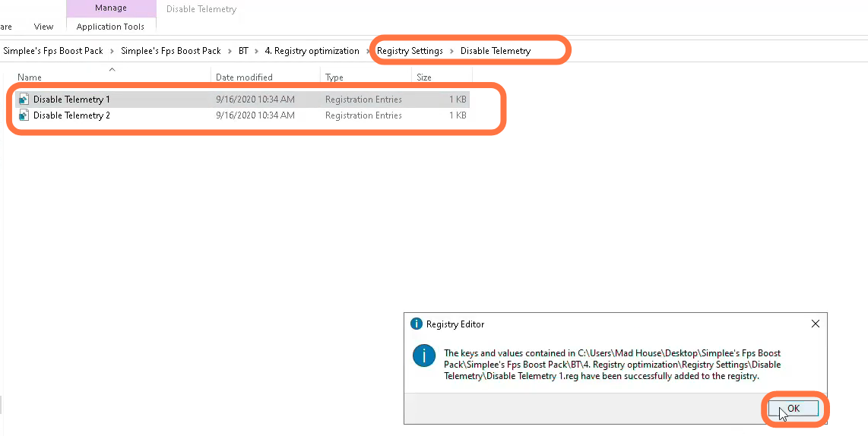Image resolution: width=868 pixels, height=436 pixels.
Task: Open the View ribbon tab
Action: 44,27
